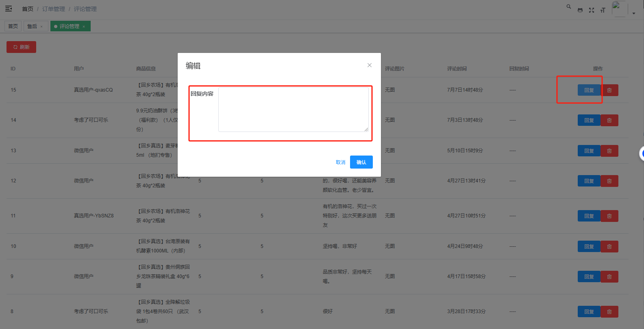Image resolution: width=644 pixels, height=329 pixels.
Task: Open the font size icon
Action: [603, 10]
